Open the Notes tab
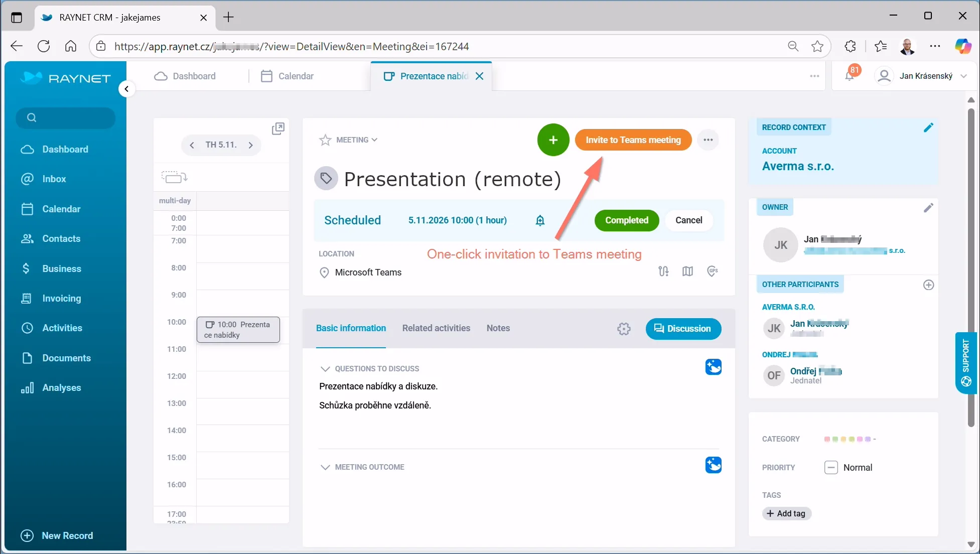980x554 pixels. (x=498, y=328)
